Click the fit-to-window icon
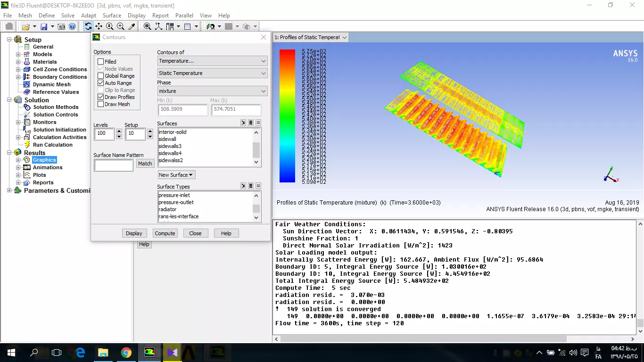The width and height of the screenshot is (644, 362). tap(148, 27)
